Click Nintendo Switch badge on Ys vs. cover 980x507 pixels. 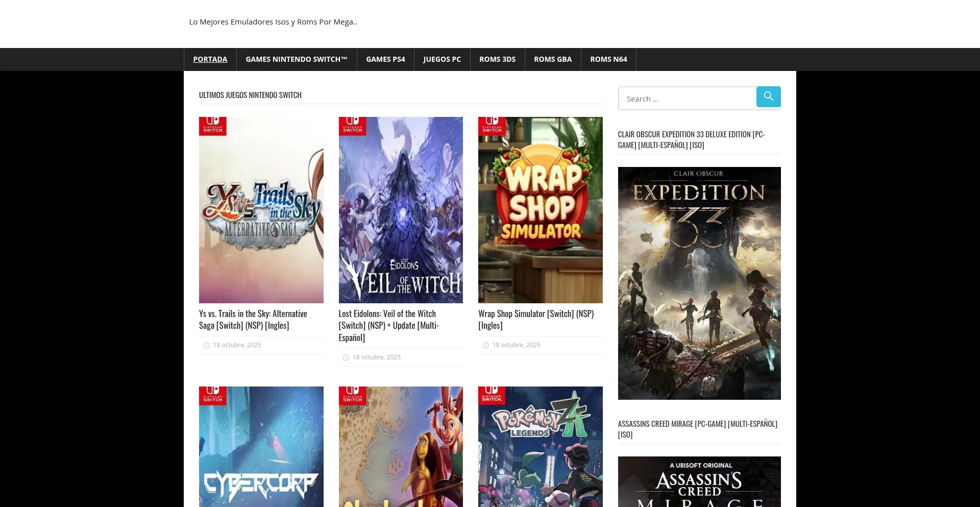point(213,126)
